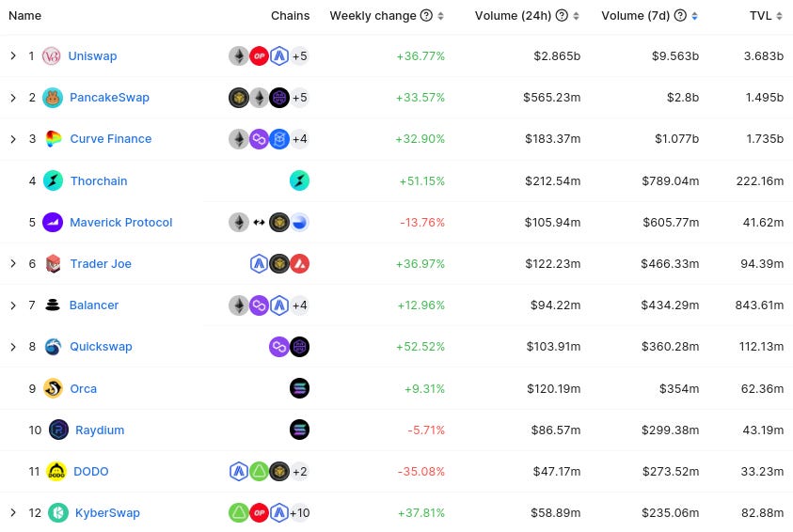Click Arbitrum chain icon in Uniswap row
This screenshot has width=793, height=532.
point(279,56)
